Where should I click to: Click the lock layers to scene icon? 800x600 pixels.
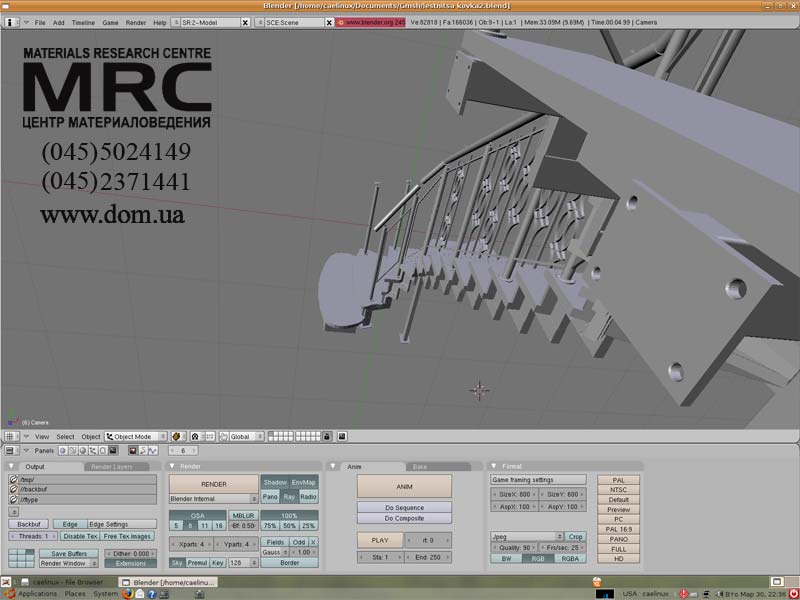[x=327, y=437]
